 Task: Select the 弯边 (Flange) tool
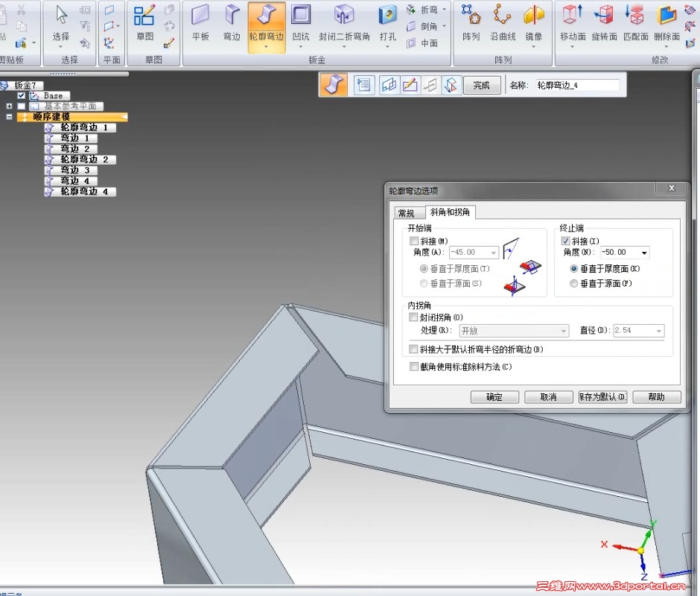tap(232, 23)
